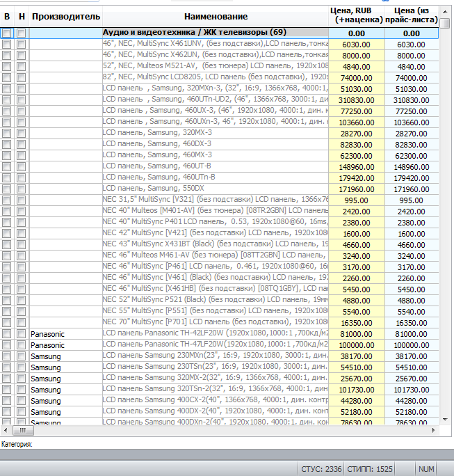Click the Цена, RUB (+наценка) column header
The width and height of the screenshot is (454, 476).
[x=357, y=15]
